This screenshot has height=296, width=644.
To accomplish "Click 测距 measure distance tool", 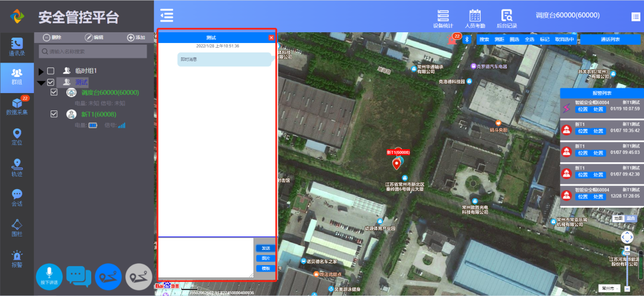I will tap(499, 39).
